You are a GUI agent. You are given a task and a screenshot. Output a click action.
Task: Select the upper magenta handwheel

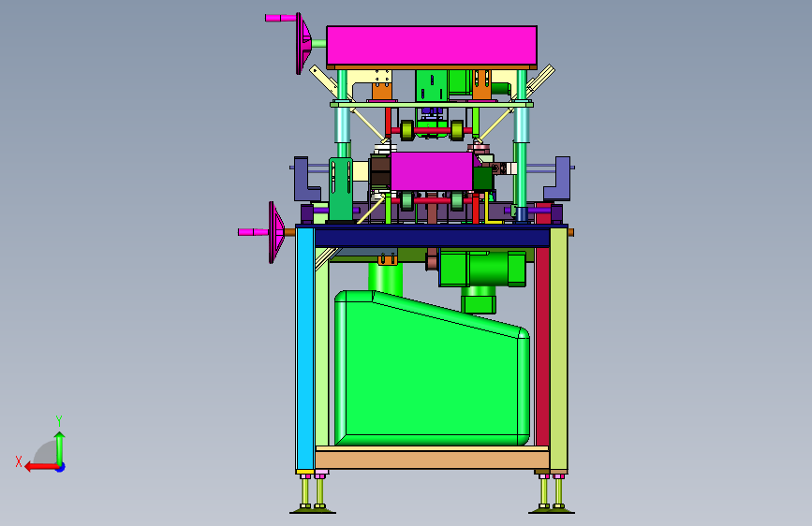pos(303,43)
